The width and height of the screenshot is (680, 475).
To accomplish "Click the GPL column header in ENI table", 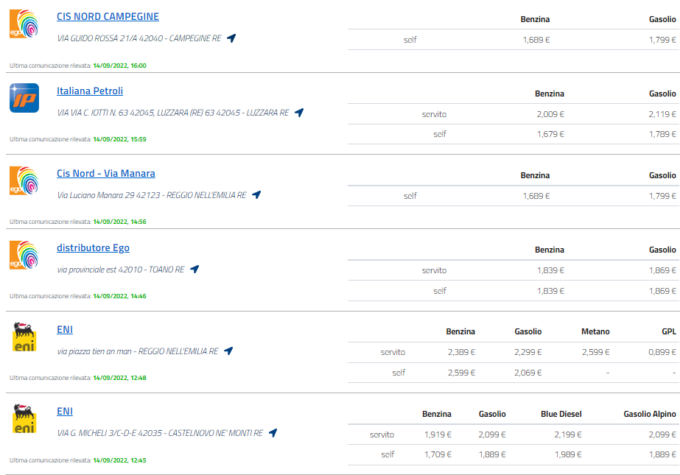I will pyautogui.click(x=669, y=331).
